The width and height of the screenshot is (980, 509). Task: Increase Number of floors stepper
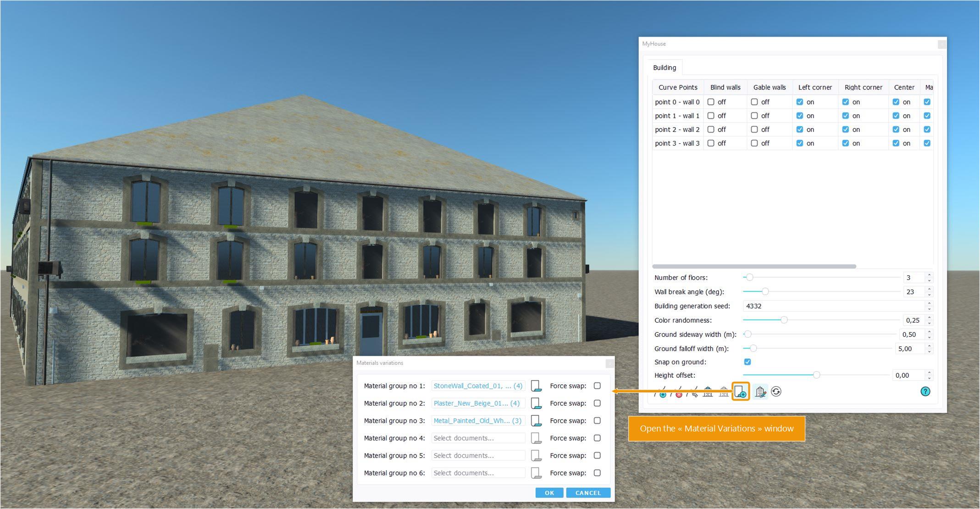[x=930, y=275]
